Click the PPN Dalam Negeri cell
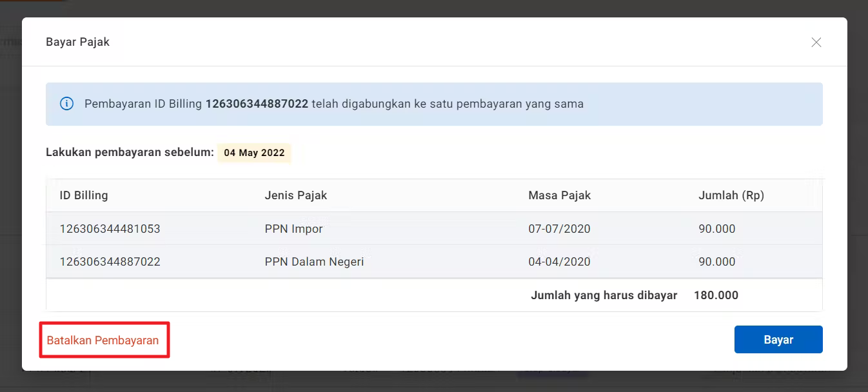The width and height of the screenshot is (868, 392). pos(314,262)
